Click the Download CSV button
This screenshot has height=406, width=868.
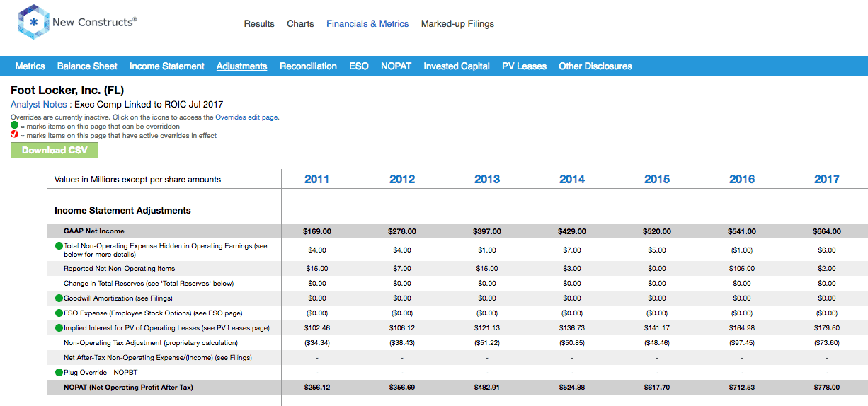point(55,151)
